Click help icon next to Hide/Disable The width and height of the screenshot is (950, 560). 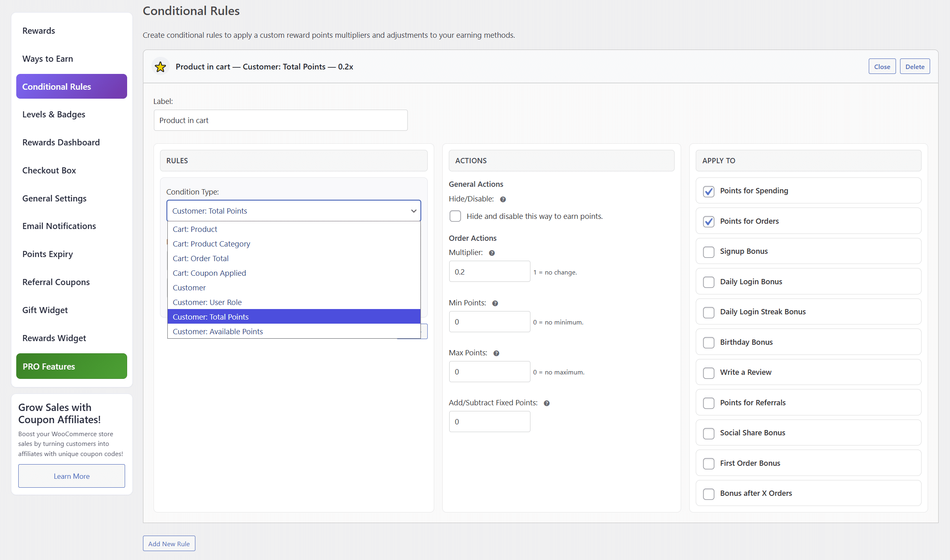(503, 199)
